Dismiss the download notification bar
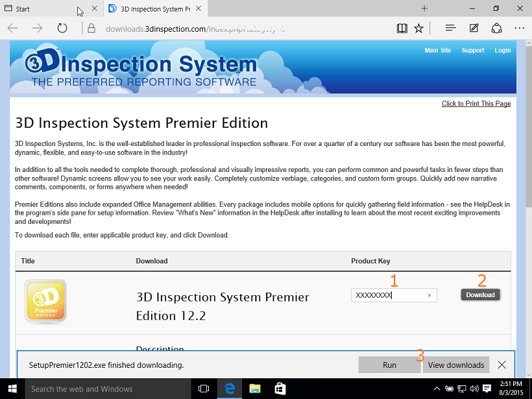The image size is (532, 399). 502,365
